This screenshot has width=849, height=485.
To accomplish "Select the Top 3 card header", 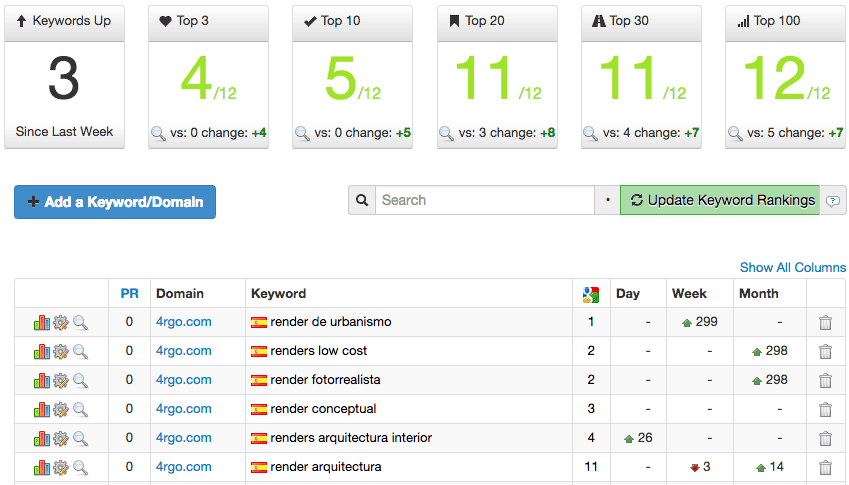I will tap(208, 23).
